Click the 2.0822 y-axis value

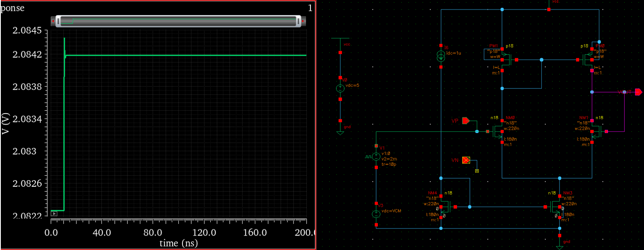pos(27,216)
